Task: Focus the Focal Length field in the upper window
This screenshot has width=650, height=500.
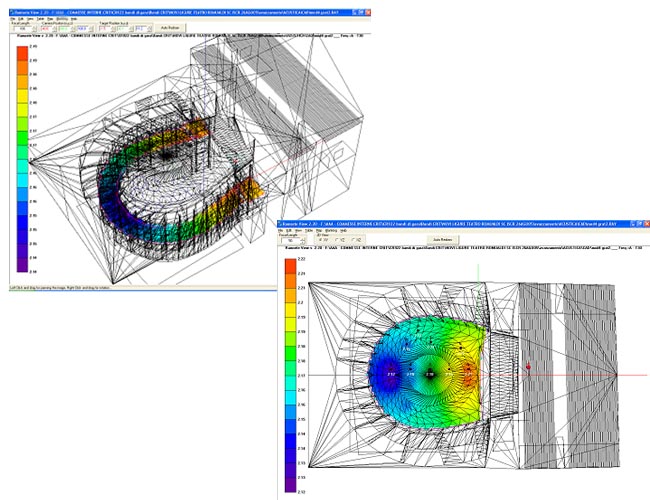Action: pos(23,29)
